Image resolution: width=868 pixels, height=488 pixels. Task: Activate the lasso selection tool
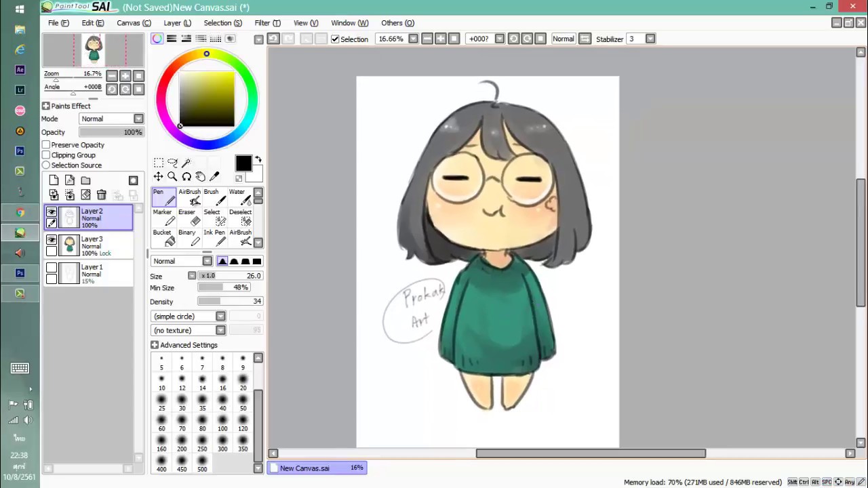pos(172,163)
